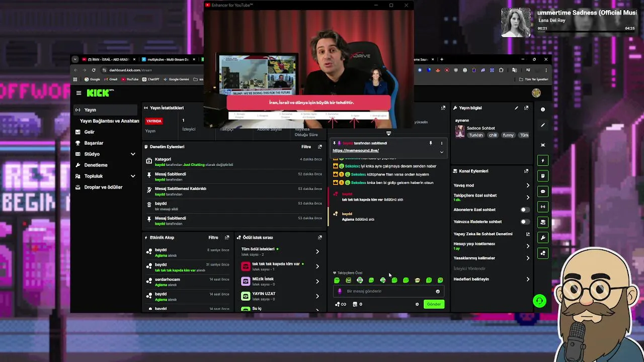Click the notes page icon in right toolbar
Viewport: 644px width, 362px height.
pos(543,176)
